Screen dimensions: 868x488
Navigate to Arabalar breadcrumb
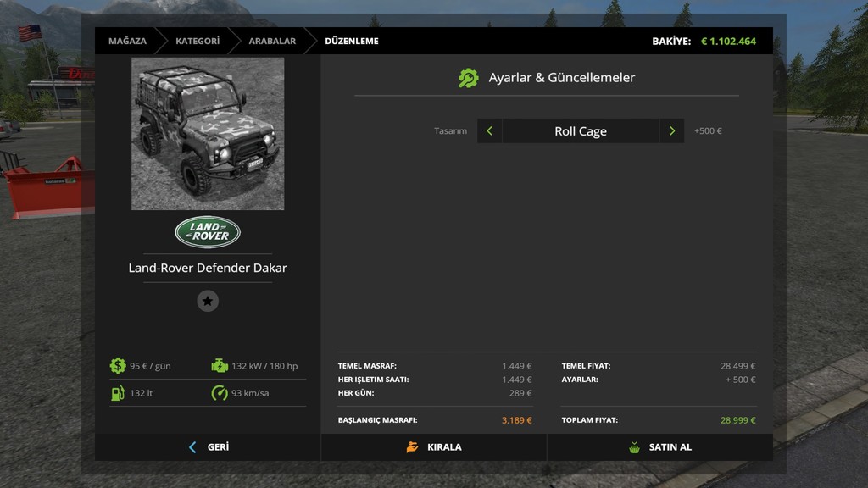(272, 41)
